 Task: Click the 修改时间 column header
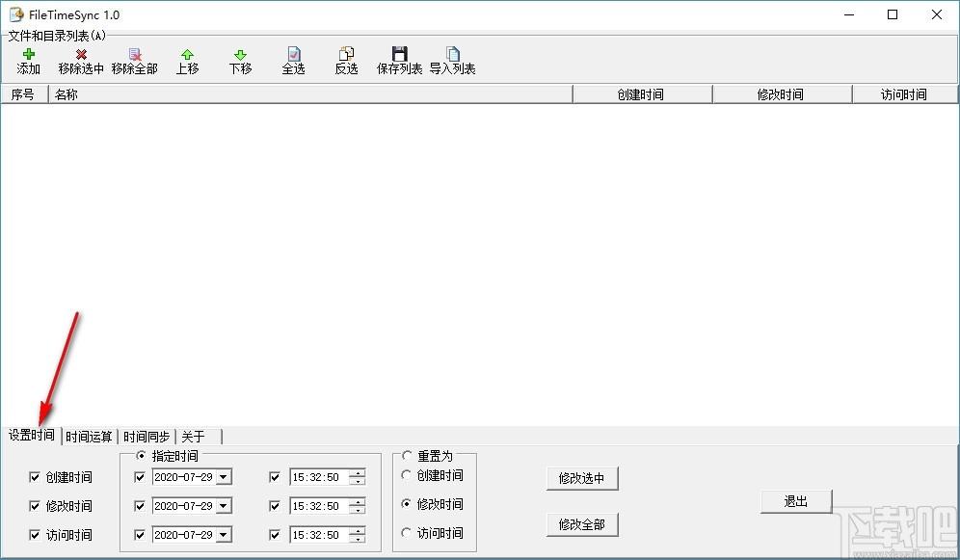click(783, 94)
